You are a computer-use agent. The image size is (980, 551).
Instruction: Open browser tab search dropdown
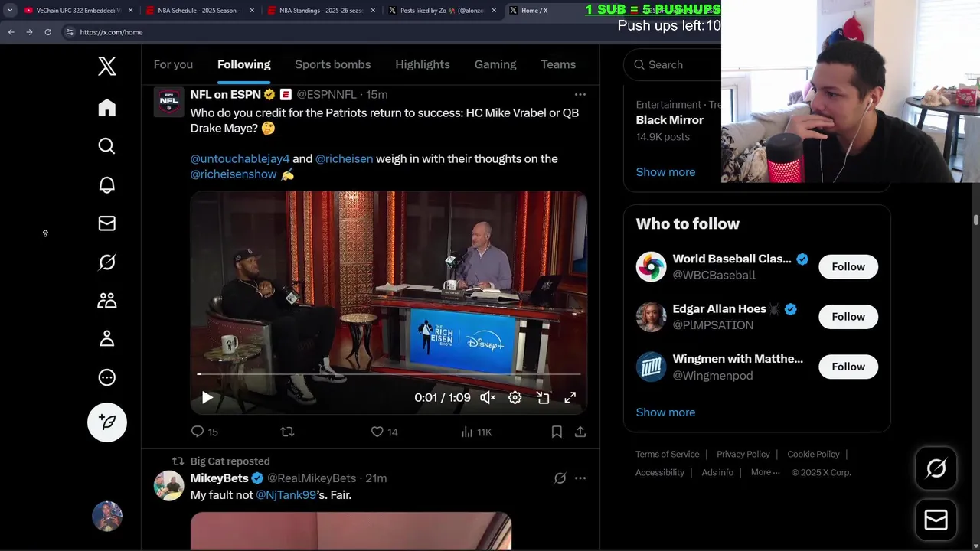point(10,11)
